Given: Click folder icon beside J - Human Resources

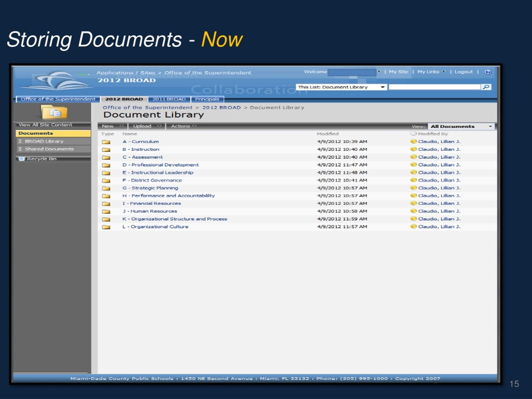Looking at the screenshot, I should [106, 211].
